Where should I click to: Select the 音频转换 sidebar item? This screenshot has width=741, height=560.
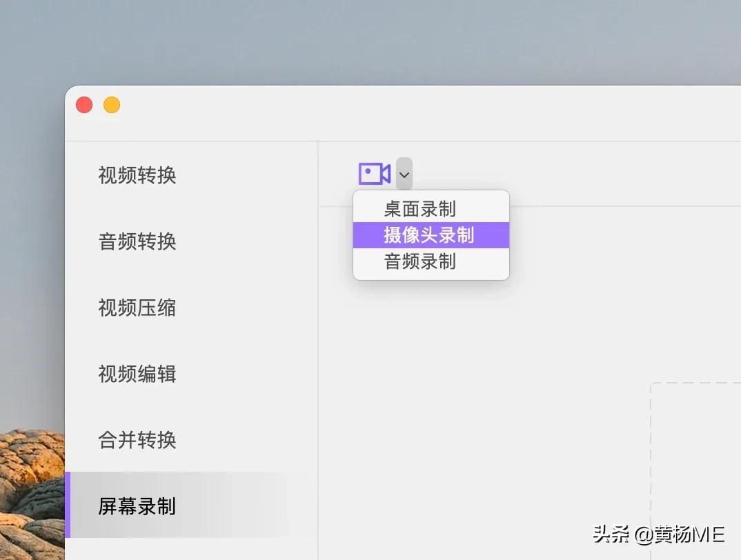(137, 242)
